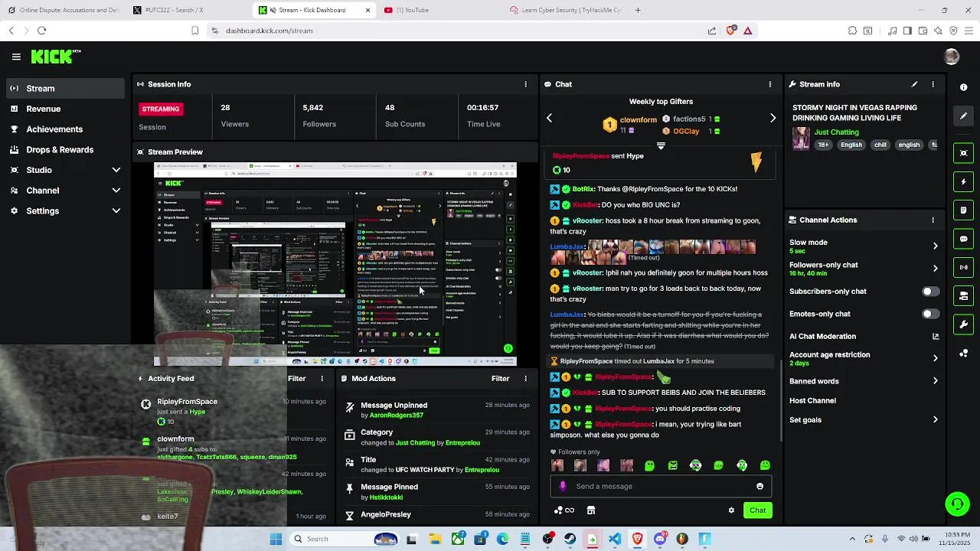
Task: Enable Subscribers-only chat toggle
Action: click(x=930, y=292)
